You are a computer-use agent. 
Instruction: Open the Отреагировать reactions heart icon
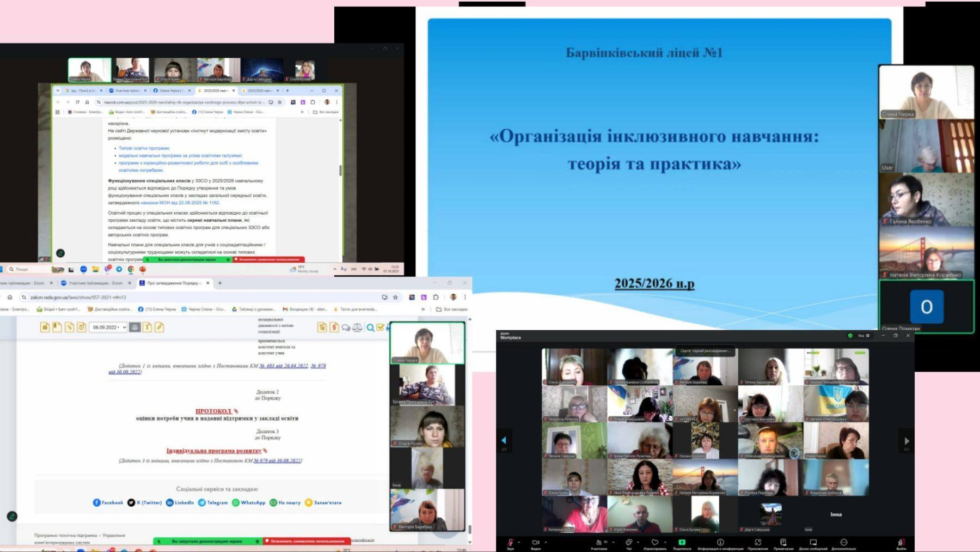click(x=655, y=543)
